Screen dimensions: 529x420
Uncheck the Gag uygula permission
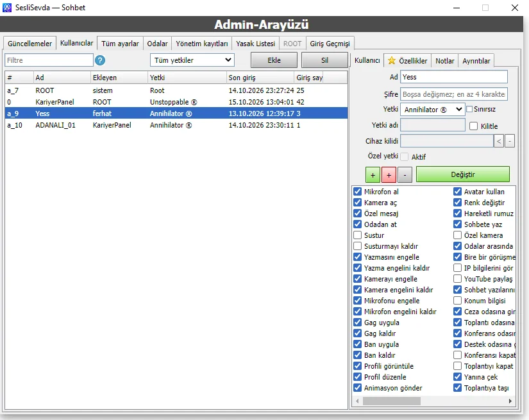click(x=357, y=322)
